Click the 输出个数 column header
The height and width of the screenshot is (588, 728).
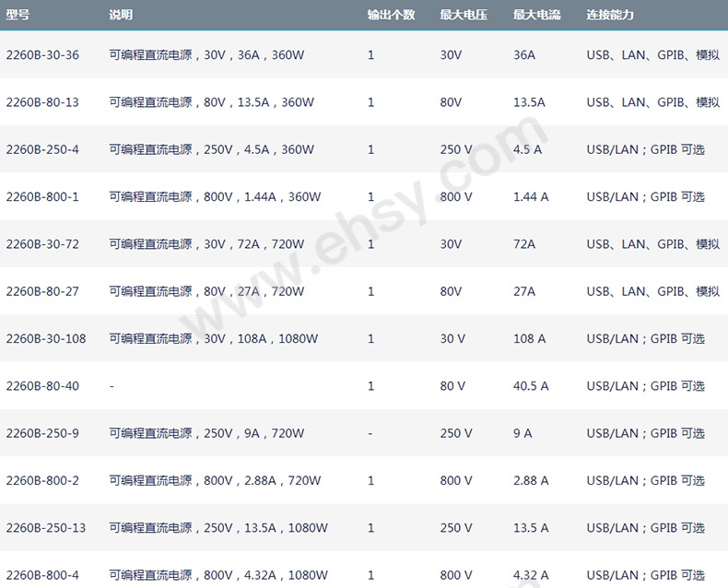[x=391, y=16]
